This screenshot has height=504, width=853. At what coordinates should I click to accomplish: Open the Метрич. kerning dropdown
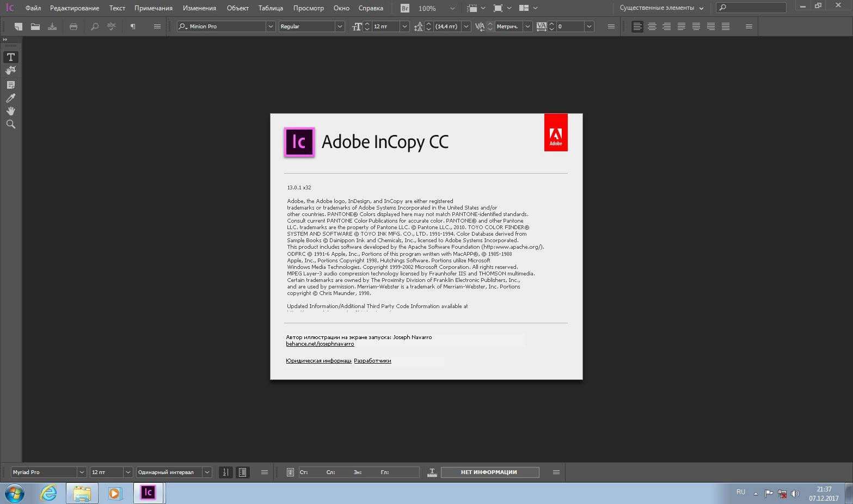point(527,26)
